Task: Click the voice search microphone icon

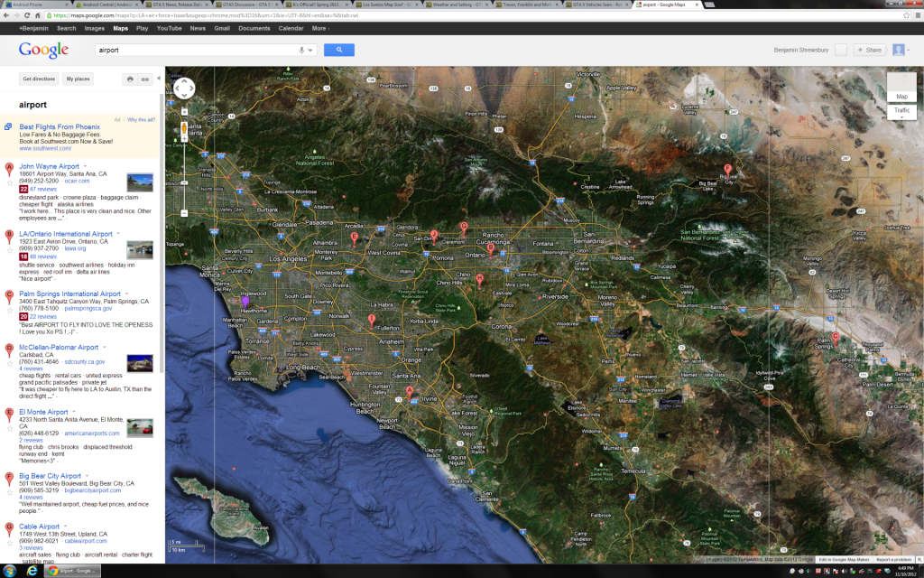Action: tap(301, 51)
